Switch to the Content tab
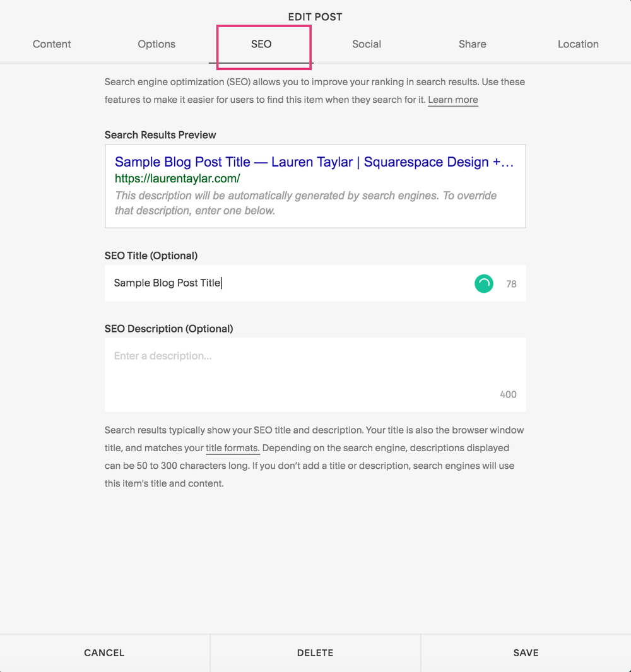 [x=51, y=44]
